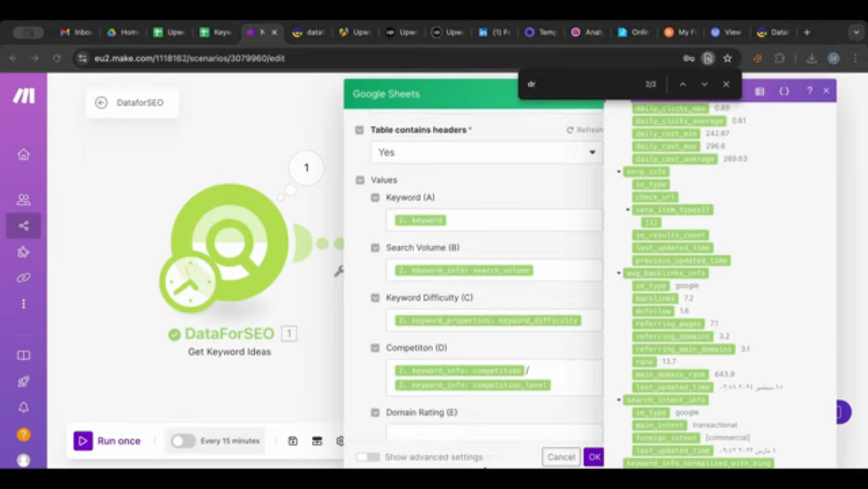Open the orange Help question icon
Viewport: 868px width, 489px height.
pos(24,434)
